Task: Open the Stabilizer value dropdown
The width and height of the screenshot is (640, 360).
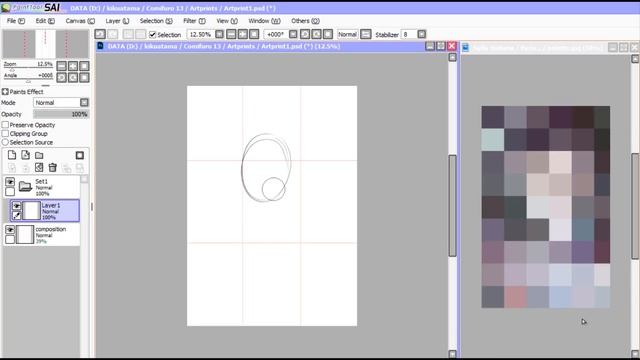Action: click(422, 34)
